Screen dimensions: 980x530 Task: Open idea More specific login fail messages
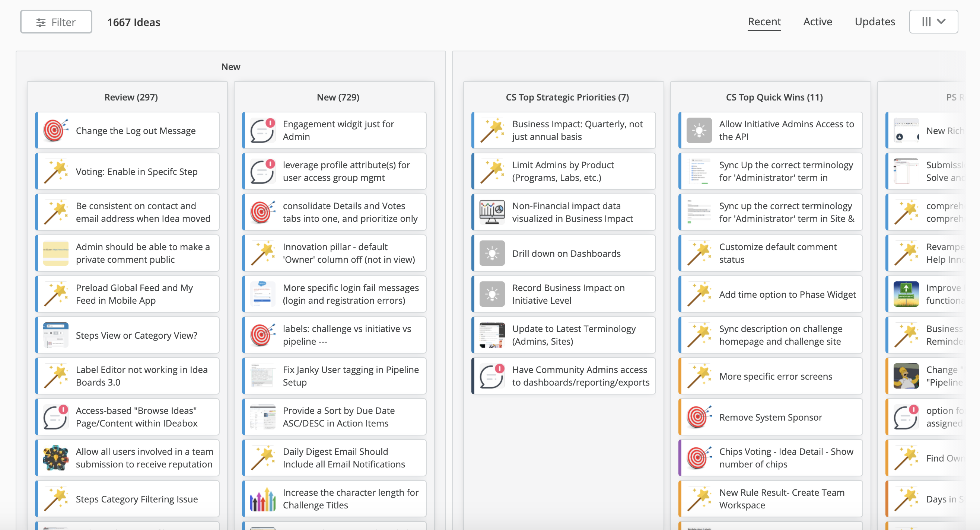pyautogui.click(x=334, y=294)
